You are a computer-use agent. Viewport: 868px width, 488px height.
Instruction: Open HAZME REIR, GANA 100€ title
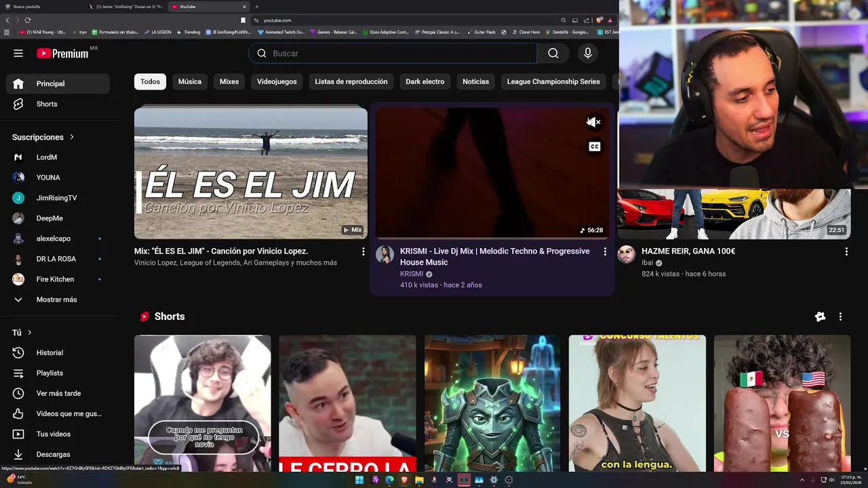point(688,251)
